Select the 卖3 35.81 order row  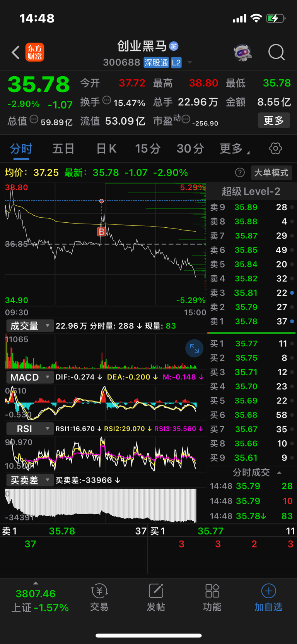[252, 293]
